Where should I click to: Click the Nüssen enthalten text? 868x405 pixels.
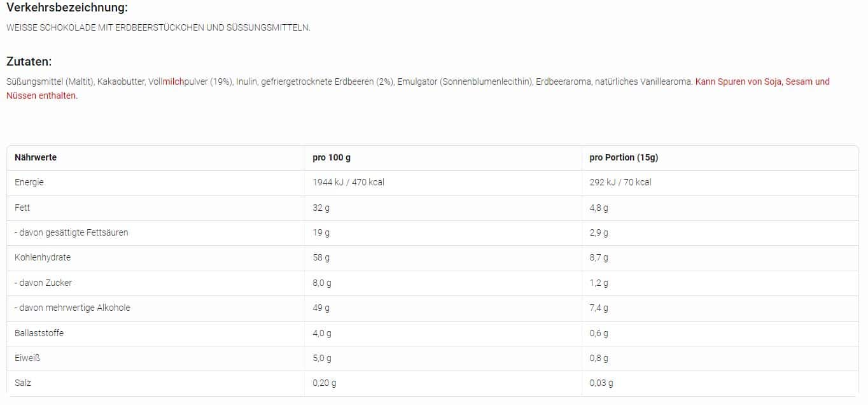[x=42, y=96]
